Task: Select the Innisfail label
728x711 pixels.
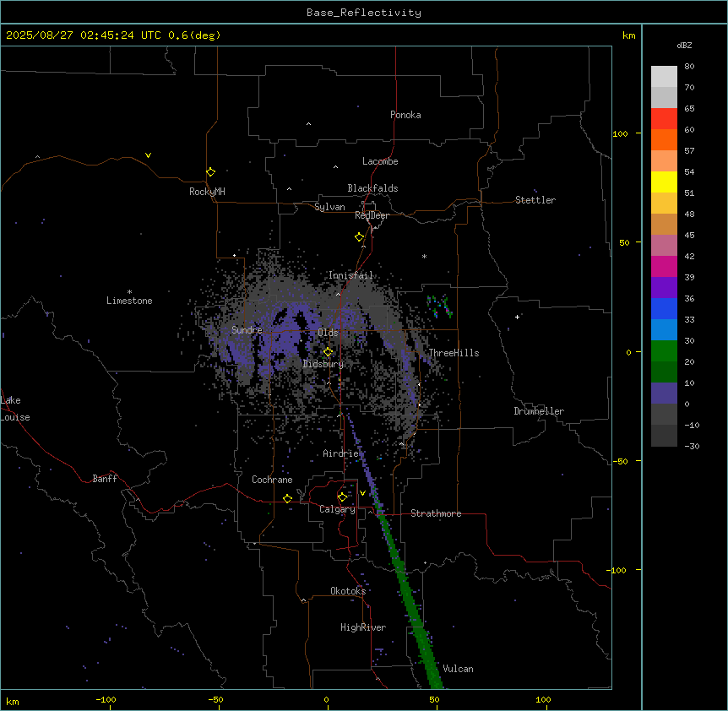Action: click(350, 275)
